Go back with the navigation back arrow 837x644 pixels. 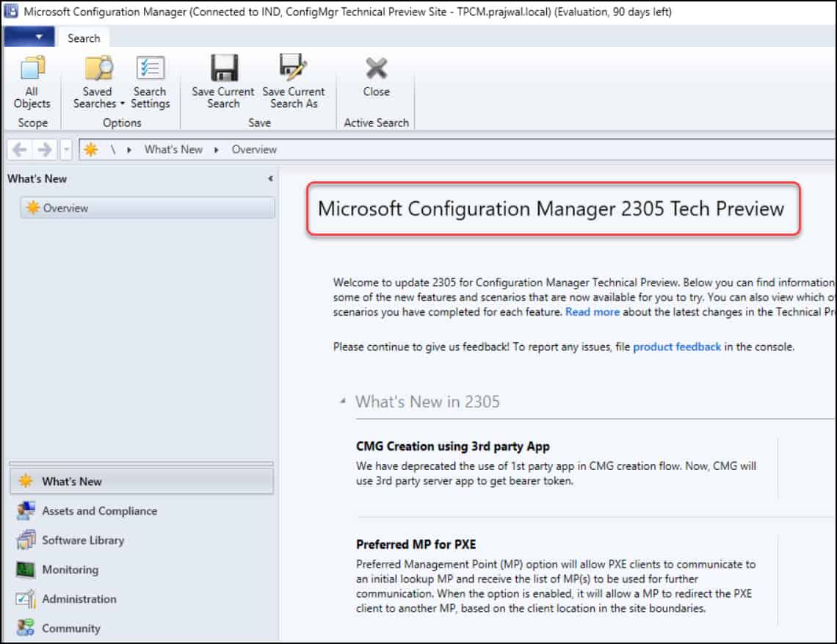coord(20,150)
